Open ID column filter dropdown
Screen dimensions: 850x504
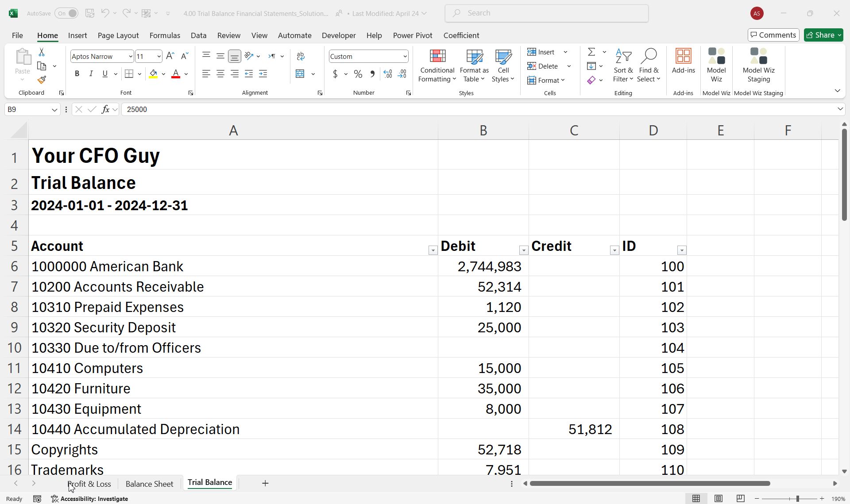[682, 250]
